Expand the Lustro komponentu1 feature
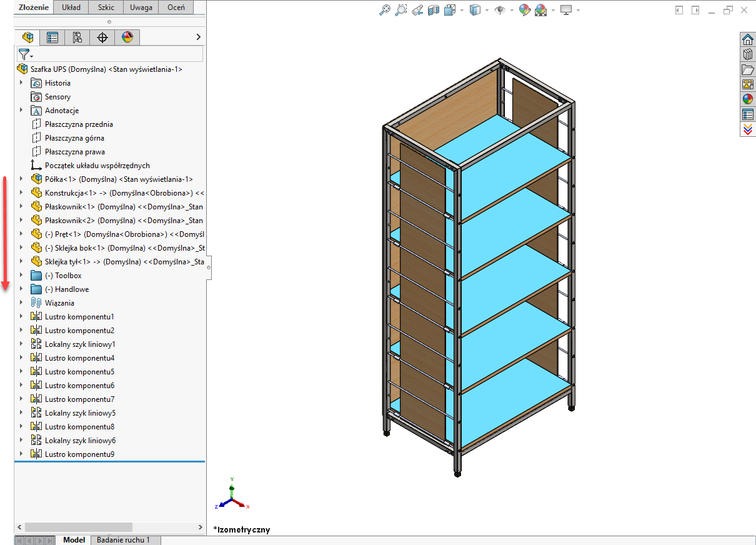This screenshot has width=756, height=545. [21, 317]
